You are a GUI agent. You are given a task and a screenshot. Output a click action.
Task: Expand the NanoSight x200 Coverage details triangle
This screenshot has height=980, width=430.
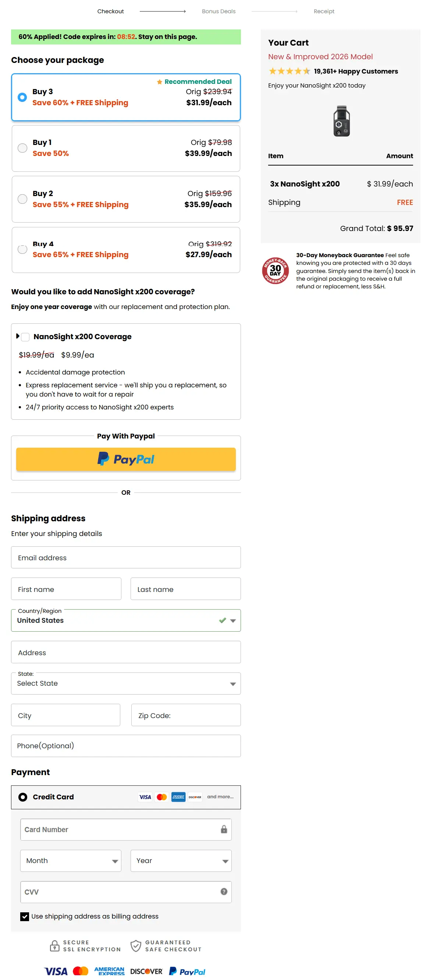[x=18, y=335]
